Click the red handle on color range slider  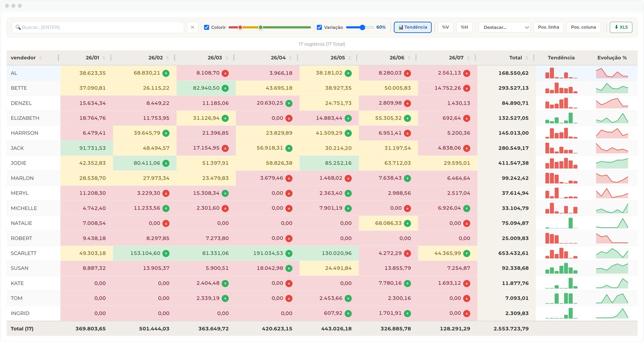click(x=240, y=27)
